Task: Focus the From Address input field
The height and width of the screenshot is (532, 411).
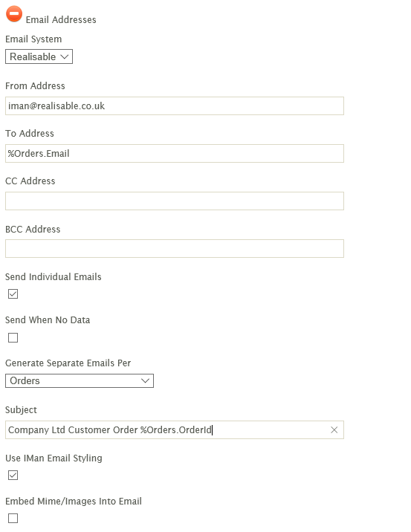Action: [x=175, y=106]
